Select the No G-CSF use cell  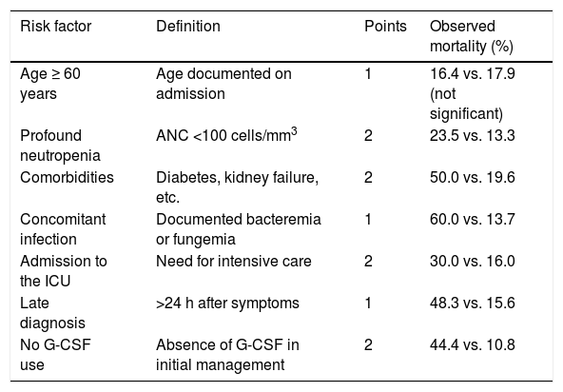tap(55, 355)
